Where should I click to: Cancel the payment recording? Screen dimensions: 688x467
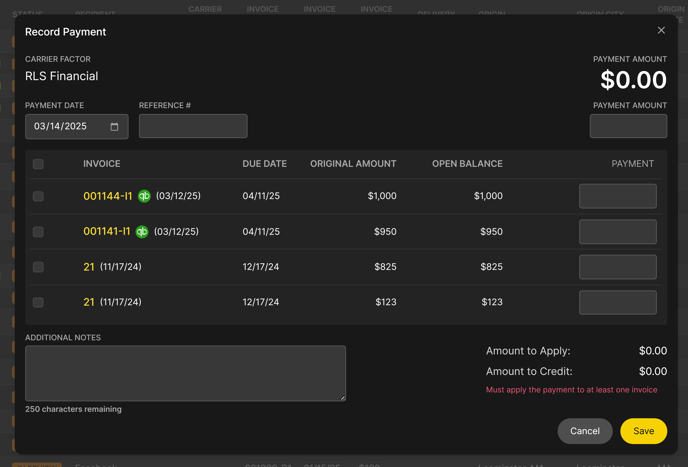click(584, 431)
